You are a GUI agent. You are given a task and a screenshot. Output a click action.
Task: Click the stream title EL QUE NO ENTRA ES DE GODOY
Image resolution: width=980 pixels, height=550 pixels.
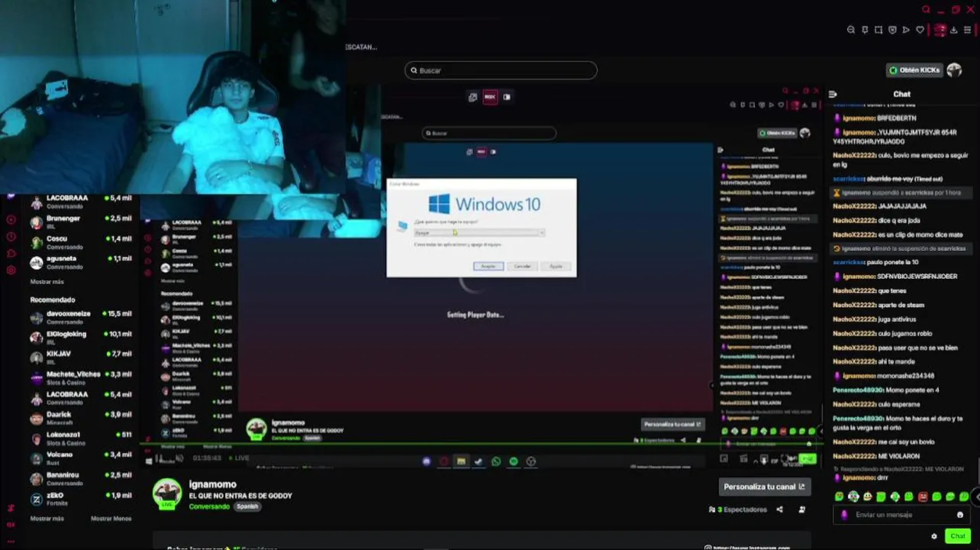(x=240, y=496)
